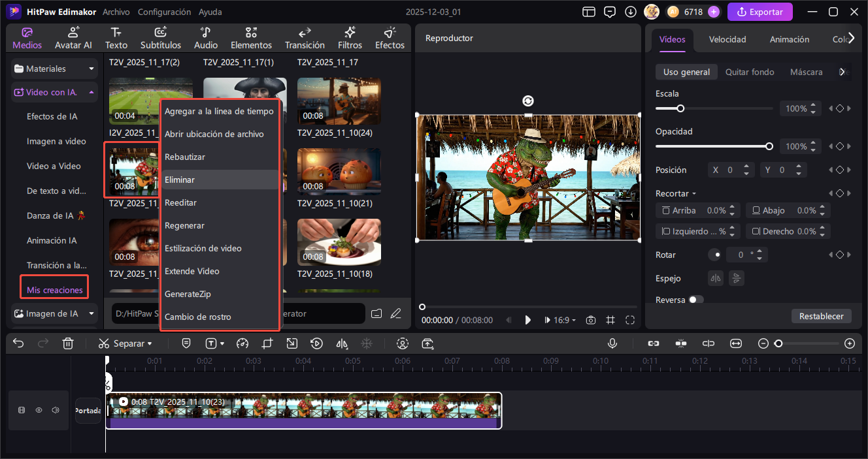
Task: Click the crop tool icon in timeline toolbar
Action: (x=267, y=343)
